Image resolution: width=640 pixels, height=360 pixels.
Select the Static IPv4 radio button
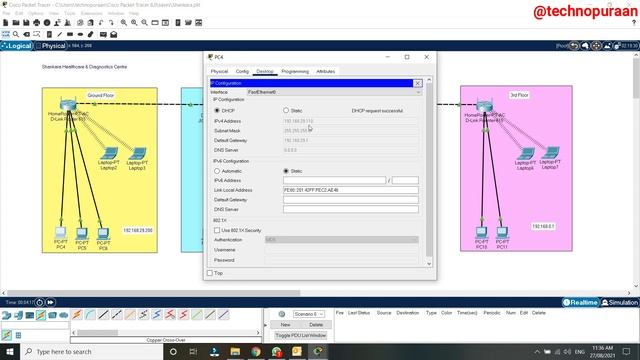(x=286, y=111)
